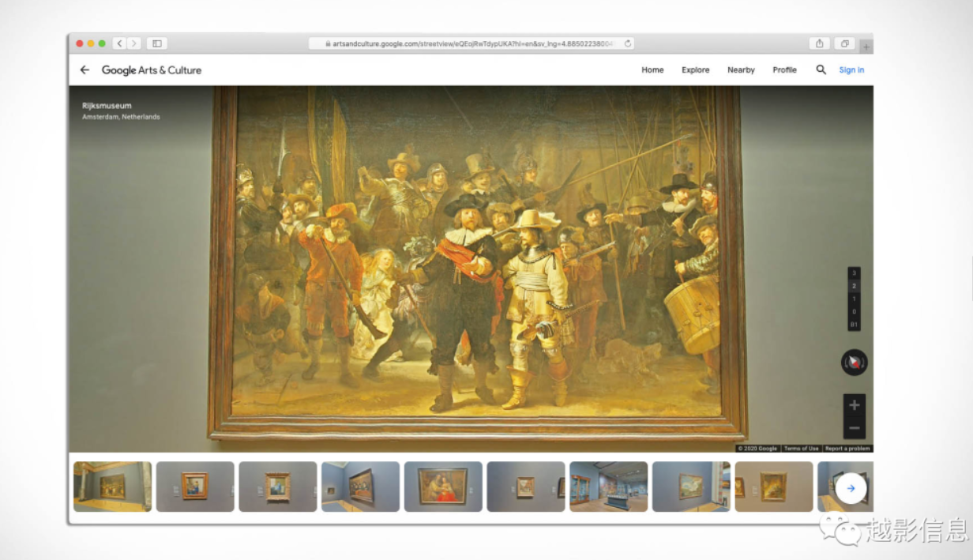Open the fifth thumbnail with red-dressed figures
Viewport: 973px width, 560px height.
click(x=443, y=487)
